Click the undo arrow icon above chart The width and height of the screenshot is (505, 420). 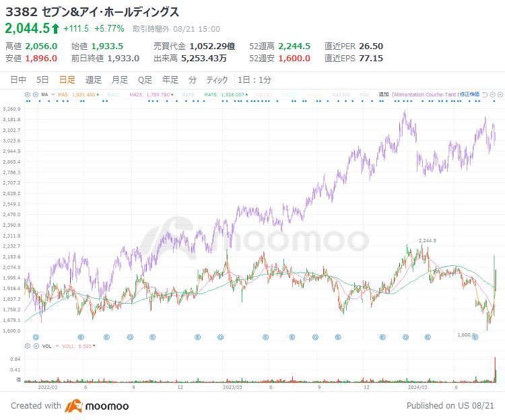[x=485, y=95]
